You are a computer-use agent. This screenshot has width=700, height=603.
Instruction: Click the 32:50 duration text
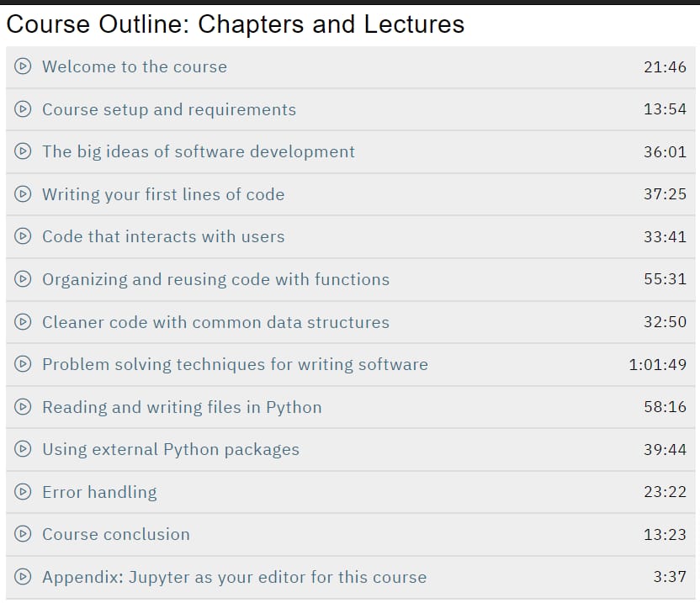point(666,322)
